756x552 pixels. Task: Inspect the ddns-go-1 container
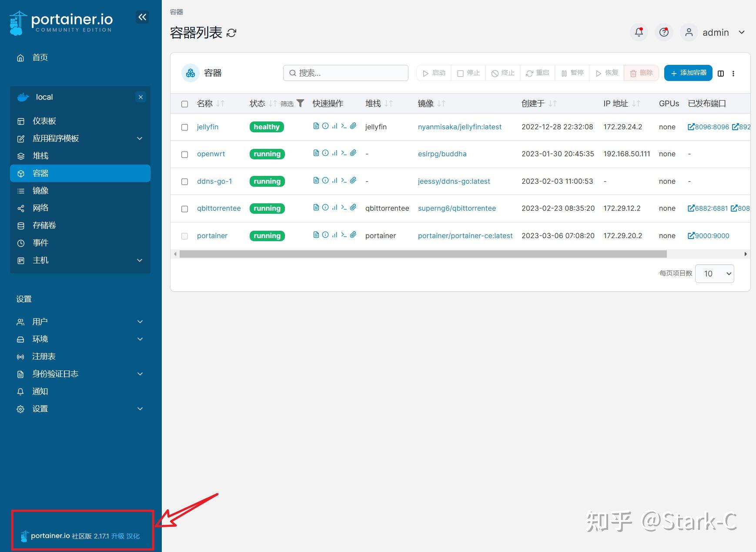click(x=325, y=180)
